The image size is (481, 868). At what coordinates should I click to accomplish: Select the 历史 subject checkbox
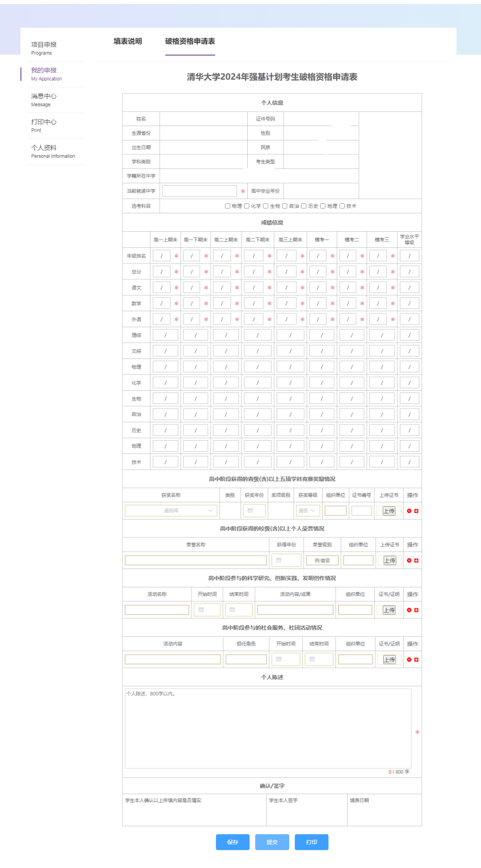(304, 206)
